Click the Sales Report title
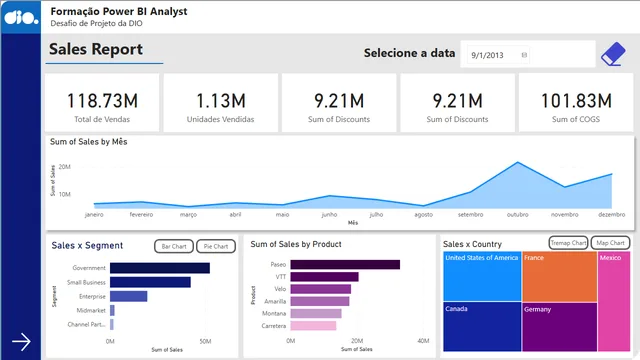This screenshot has width=640, height=360. (x=96, y=49)
